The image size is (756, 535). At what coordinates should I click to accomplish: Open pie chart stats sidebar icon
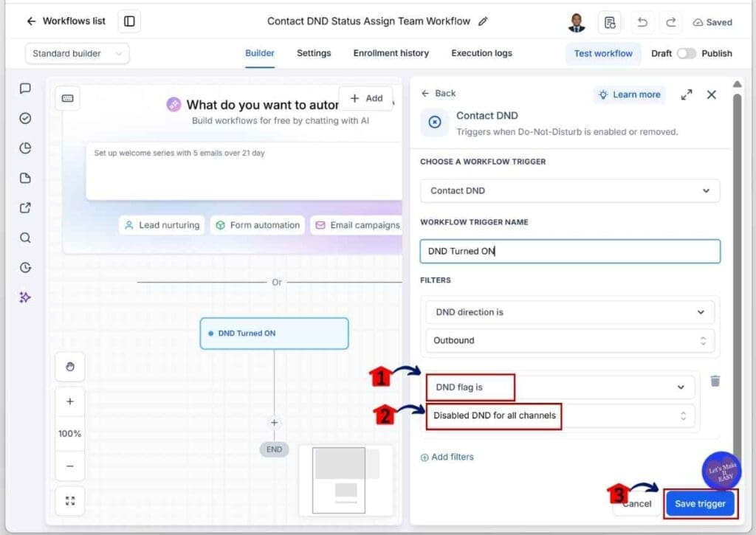pyautogui.click(x=26, y=148)
